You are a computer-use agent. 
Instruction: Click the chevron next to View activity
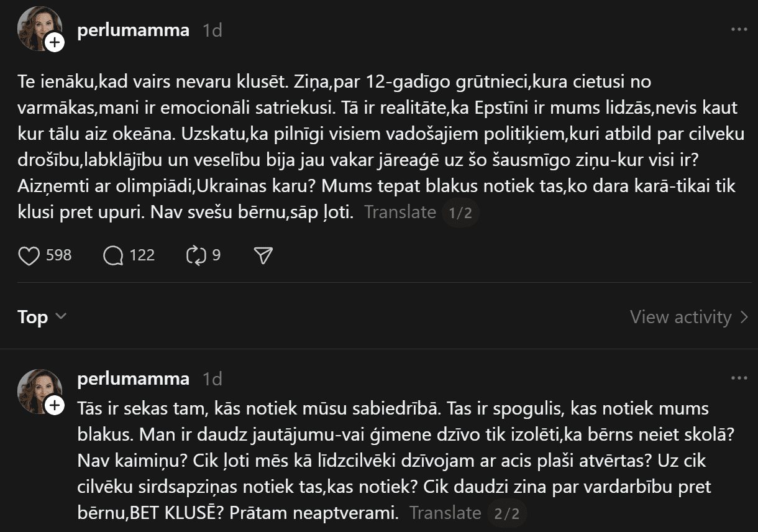[744, 318]
